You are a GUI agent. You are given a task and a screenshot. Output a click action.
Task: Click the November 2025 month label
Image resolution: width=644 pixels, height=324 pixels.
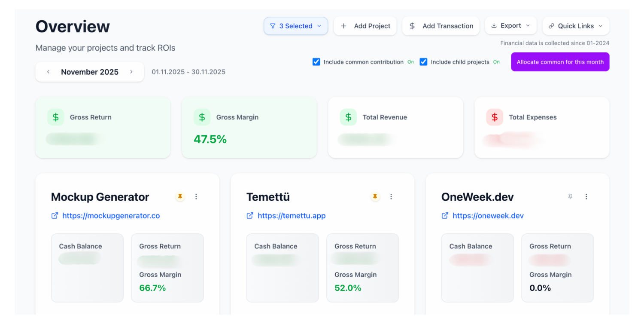click(x=90, y=72)
